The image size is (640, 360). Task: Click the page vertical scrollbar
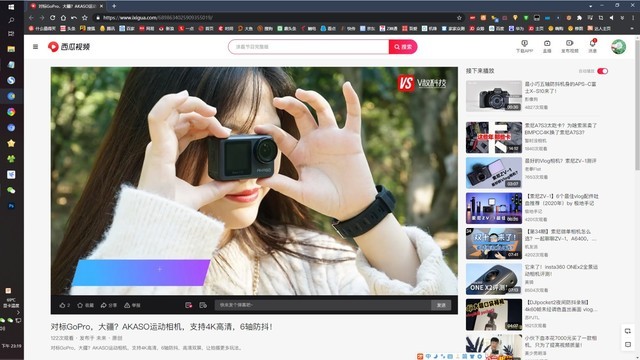[x=637, y=104]
